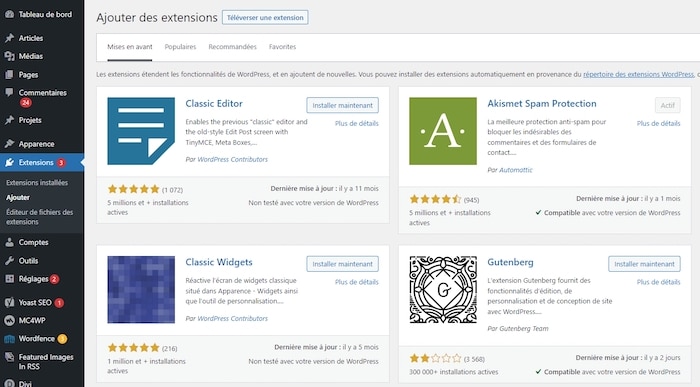The height and width of the screenshot is (387, 700).
Task: Click the Extensions plug icon
Action: pyautogui.click(x=9, y=162)
